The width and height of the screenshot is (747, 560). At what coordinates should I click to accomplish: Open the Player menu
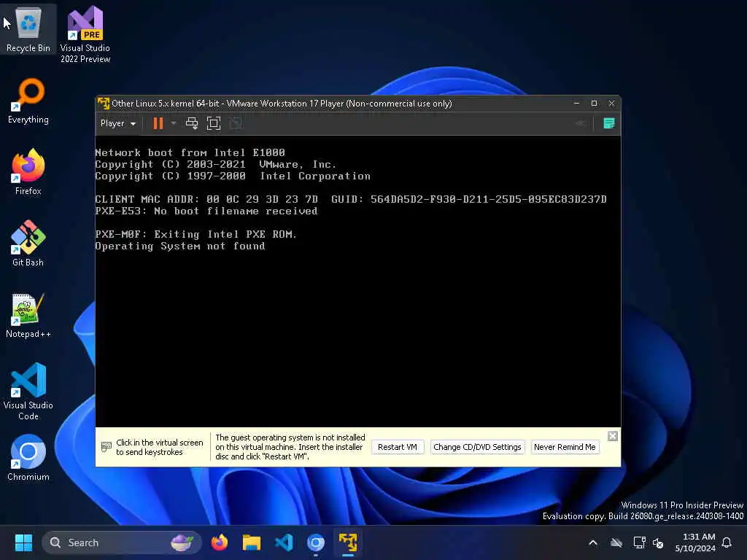point(117,123)
